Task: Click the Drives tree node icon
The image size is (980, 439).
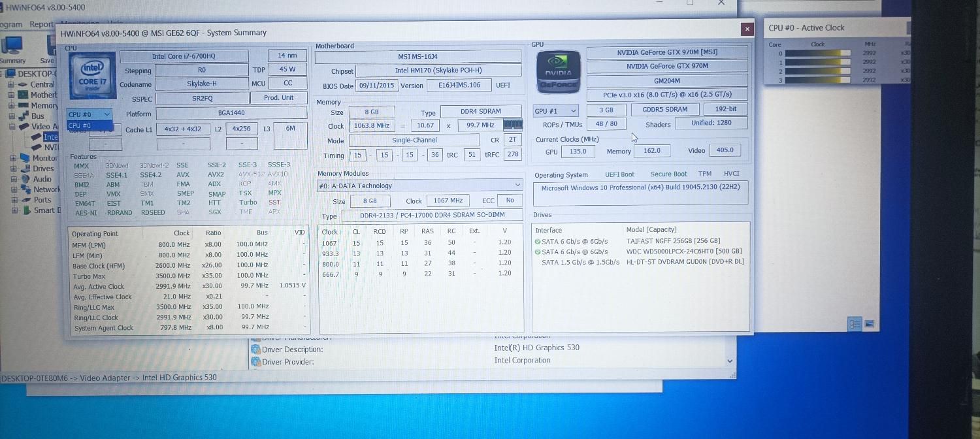Action: pyautogui.click(x=25, y=168)
